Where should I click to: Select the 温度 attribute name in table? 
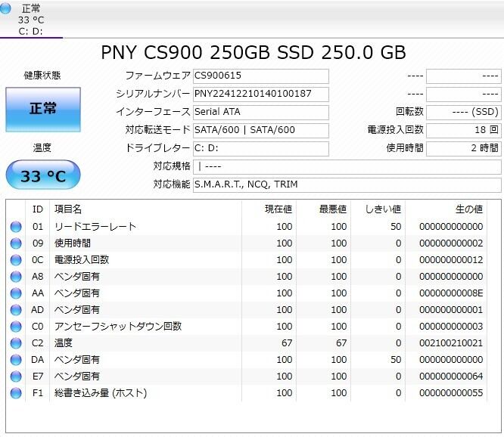(x=64, y=343)
